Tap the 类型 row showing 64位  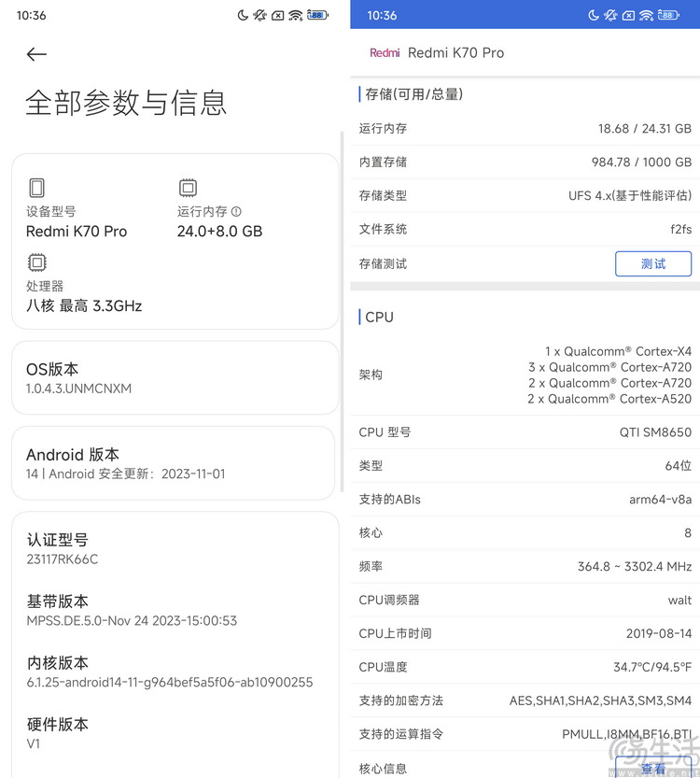pyautogui.click(x=525, y=465)
